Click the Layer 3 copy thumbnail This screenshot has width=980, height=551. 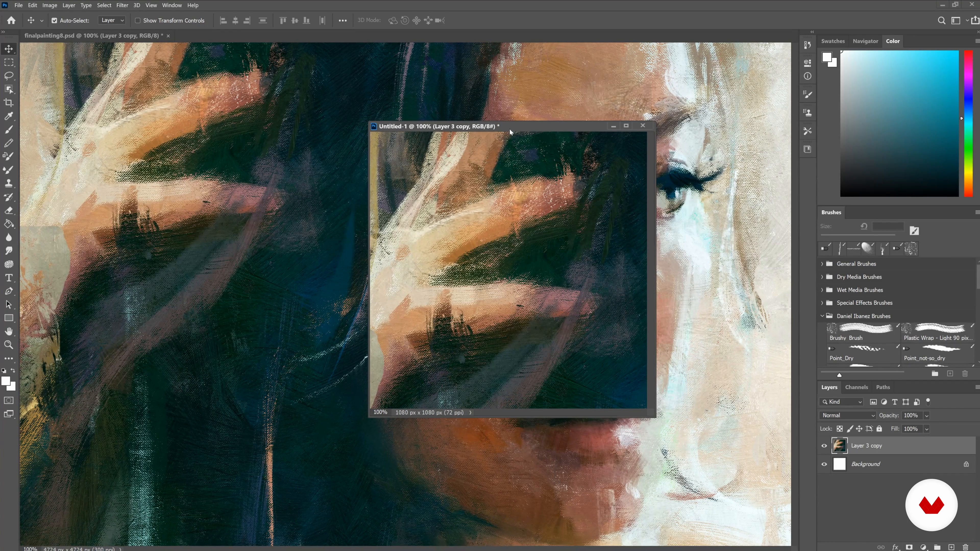839,446
